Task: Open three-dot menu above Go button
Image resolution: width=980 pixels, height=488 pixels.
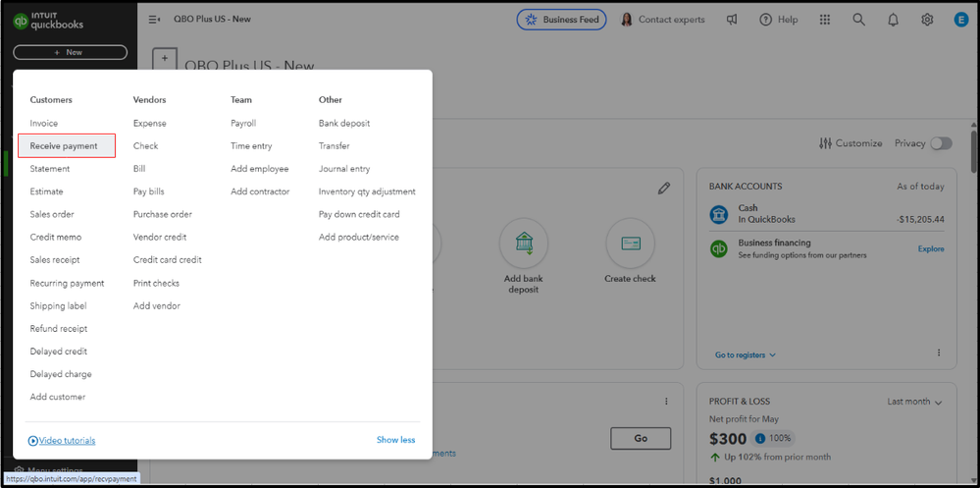Action: point(666,401)
